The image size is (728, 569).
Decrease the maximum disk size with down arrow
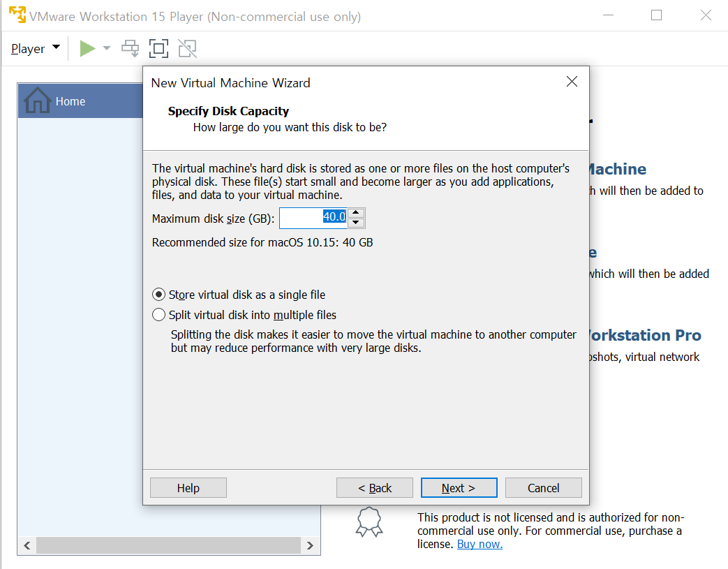tap(356, 223)
